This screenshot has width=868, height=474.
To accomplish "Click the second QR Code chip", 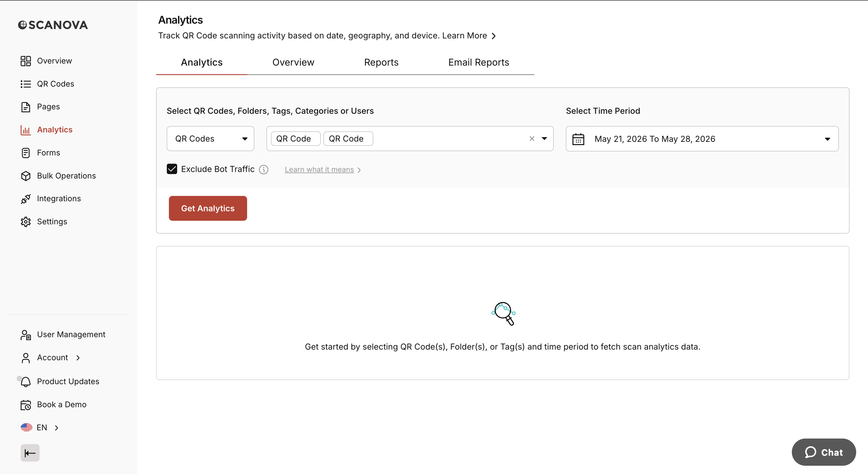I will point(348,139).
